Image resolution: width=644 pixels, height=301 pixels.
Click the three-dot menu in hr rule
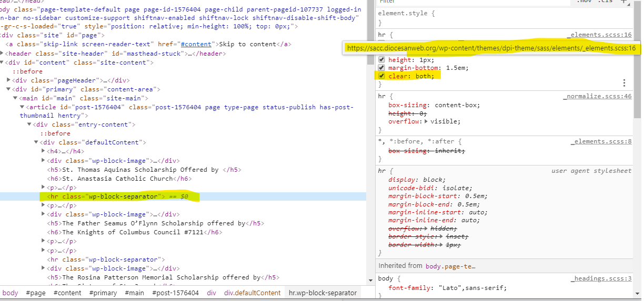click(x=624, y=83)
